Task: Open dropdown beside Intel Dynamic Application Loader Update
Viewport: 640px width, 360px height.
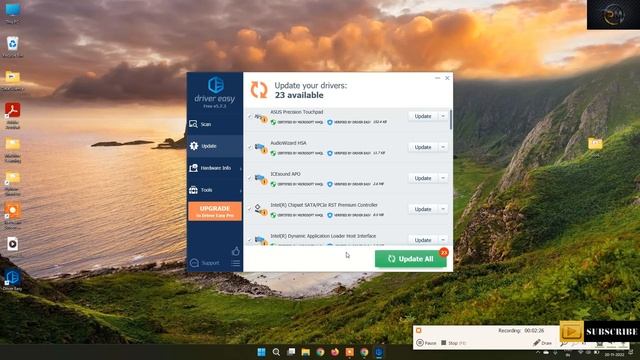Action: 443,240
